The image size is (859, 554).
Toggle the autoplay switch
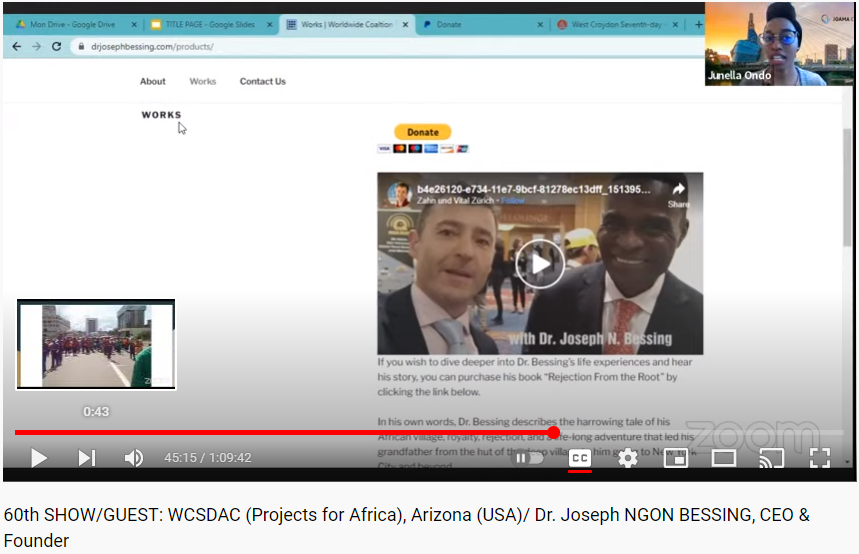point(529,458)
